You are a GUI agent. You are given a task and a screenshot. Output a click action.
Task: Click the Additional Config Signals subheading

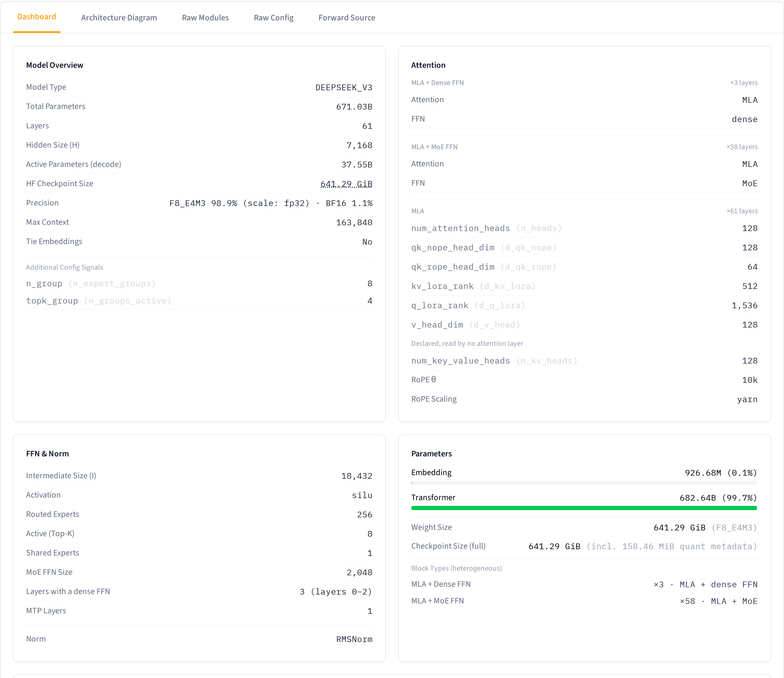pyautogui.click(x=64, y=267)
